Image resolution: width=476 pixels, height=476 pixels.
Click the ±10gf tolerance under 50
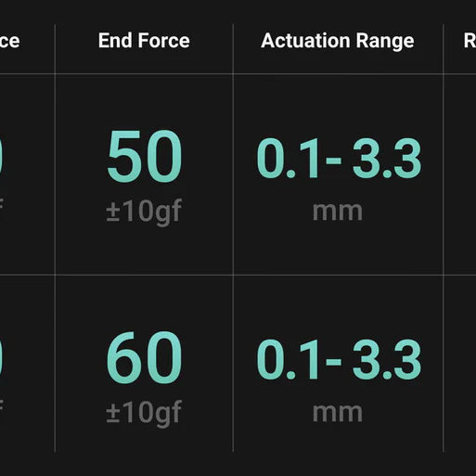click(144, 212)
